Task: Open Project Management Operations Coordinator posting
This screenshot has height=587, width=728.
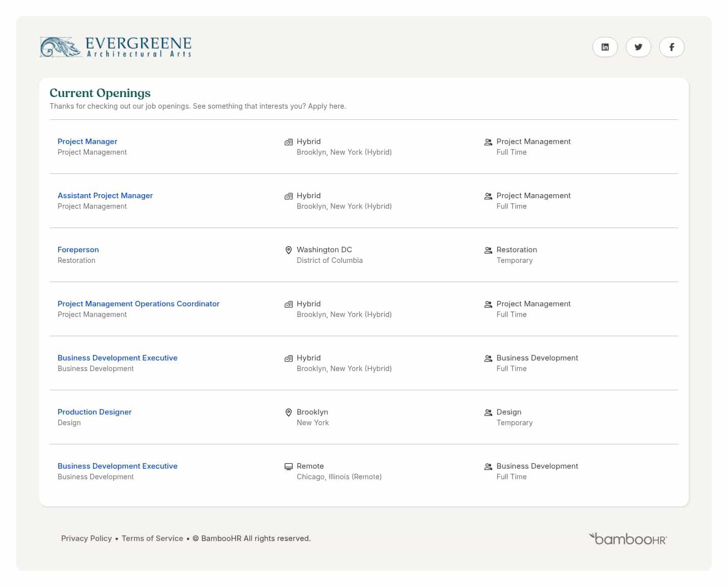Action: click(139, 304)
